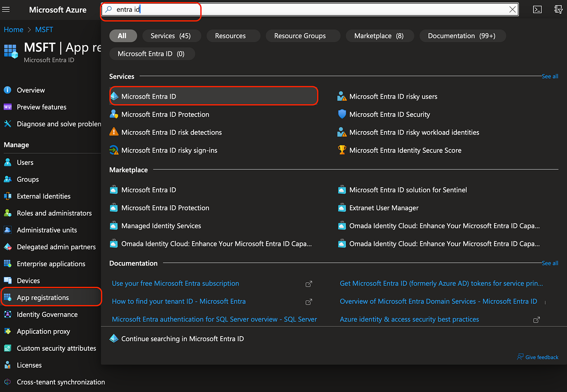This screenshot has width=567, height=392.
Task: Click Give feedback link
Action: point(538,357)
